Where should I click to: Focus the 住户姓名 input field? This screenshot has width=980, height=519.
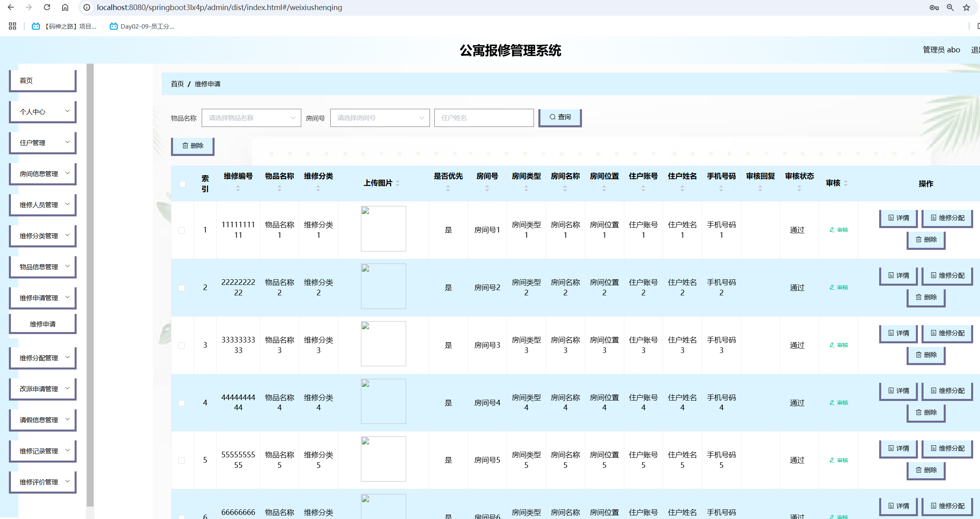pyautogui.click(x=484, y=118)
